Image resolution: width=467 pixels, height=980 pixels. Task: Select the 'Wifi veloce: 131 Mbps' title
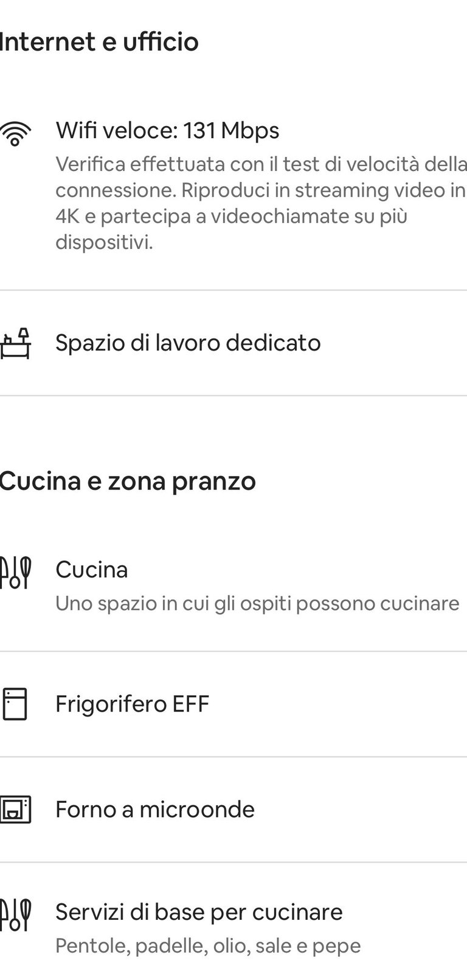pyautogui.click(x=167, y=130)
